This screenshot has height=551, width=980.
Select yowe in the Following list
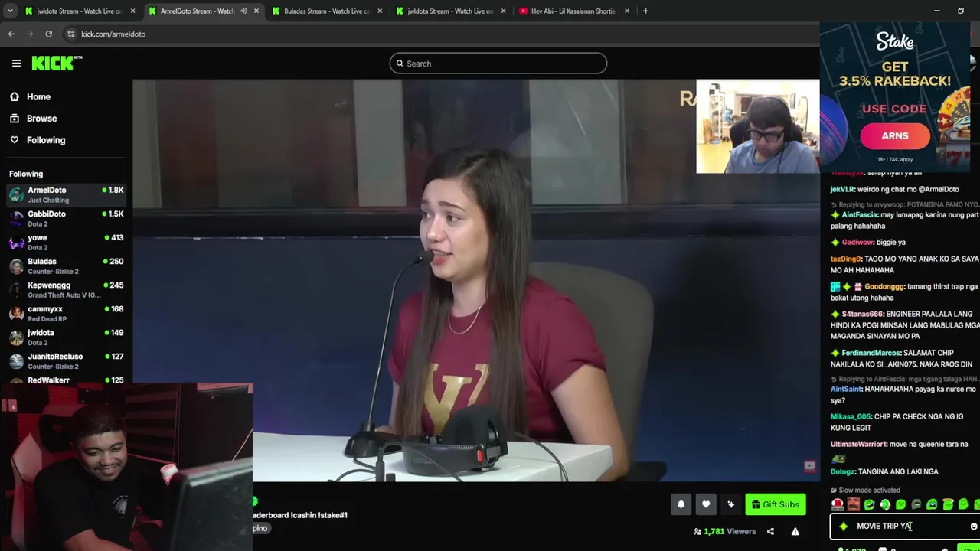[66, 242]
